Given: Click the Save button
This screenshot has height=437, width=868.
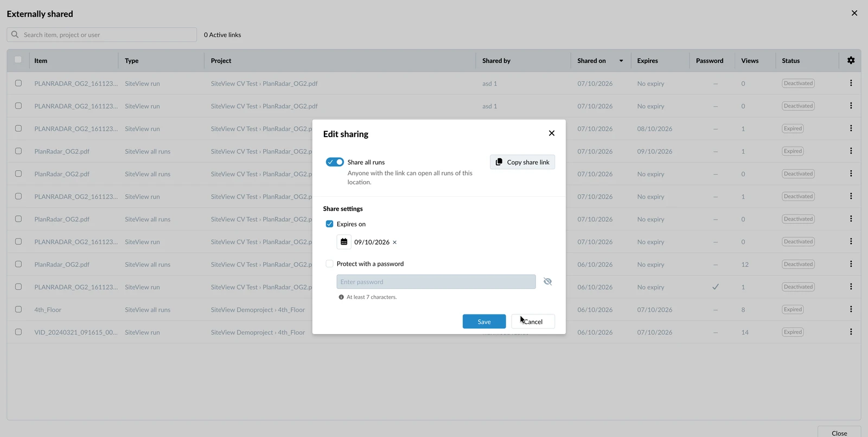Looking at the screenshot, I should pos(484,322).
